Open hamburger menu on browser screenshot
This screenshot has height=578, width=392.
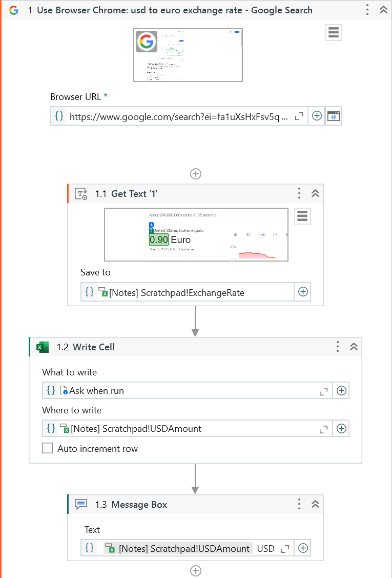pos(334,33)
